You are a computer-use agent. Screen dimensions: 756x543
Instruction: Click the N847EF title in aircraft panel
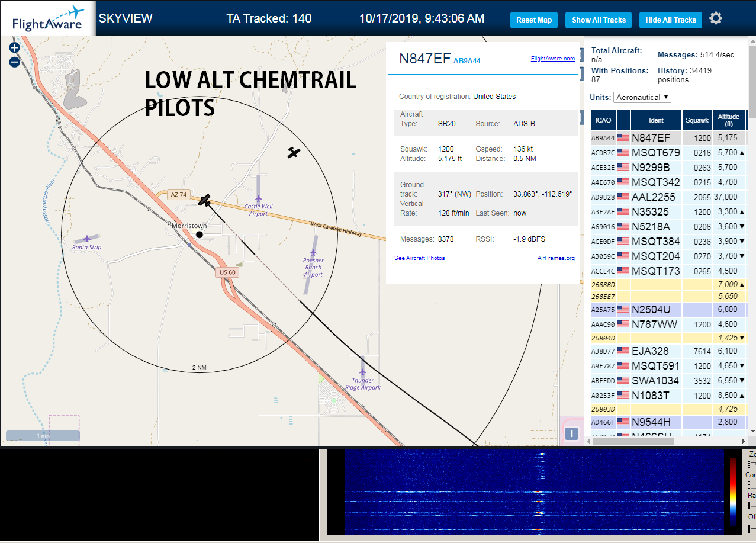click(425, 58)
